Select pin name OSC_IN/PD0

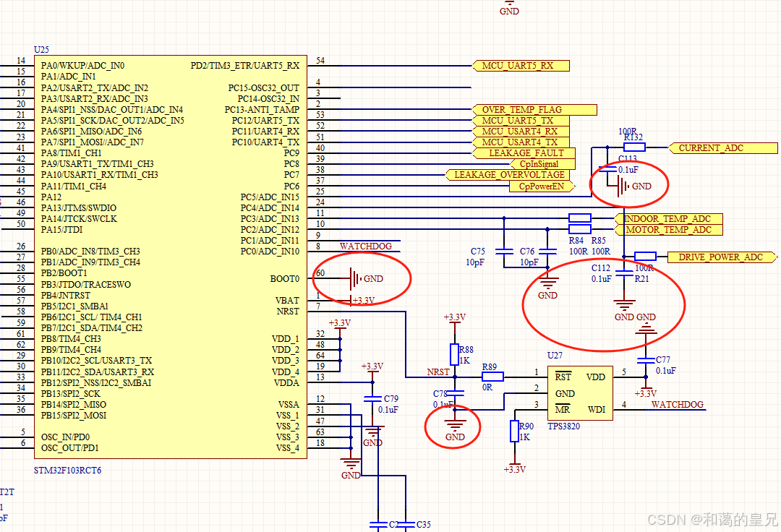pos(65,437)
